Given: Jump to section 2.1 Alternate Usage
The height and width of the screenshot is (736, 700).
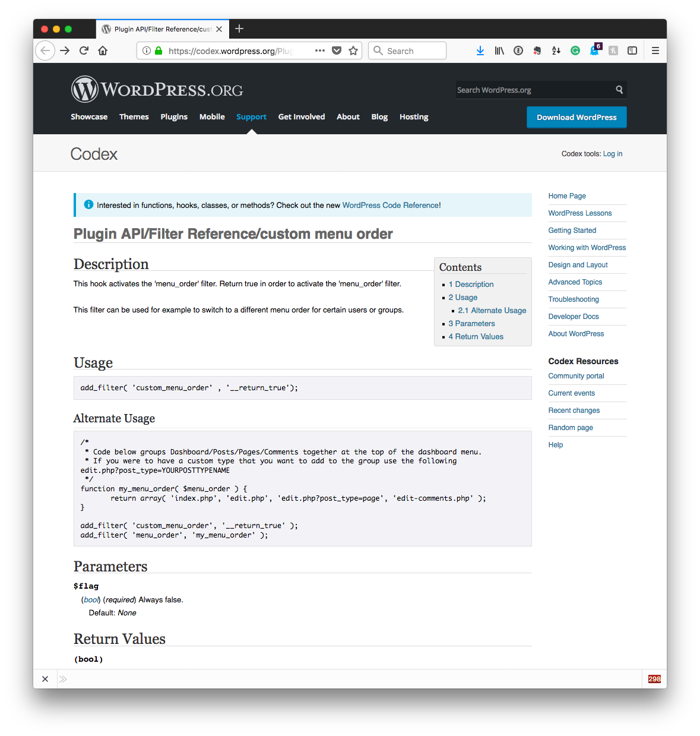Looking at the screenshot, I should [x=492, y=310].
